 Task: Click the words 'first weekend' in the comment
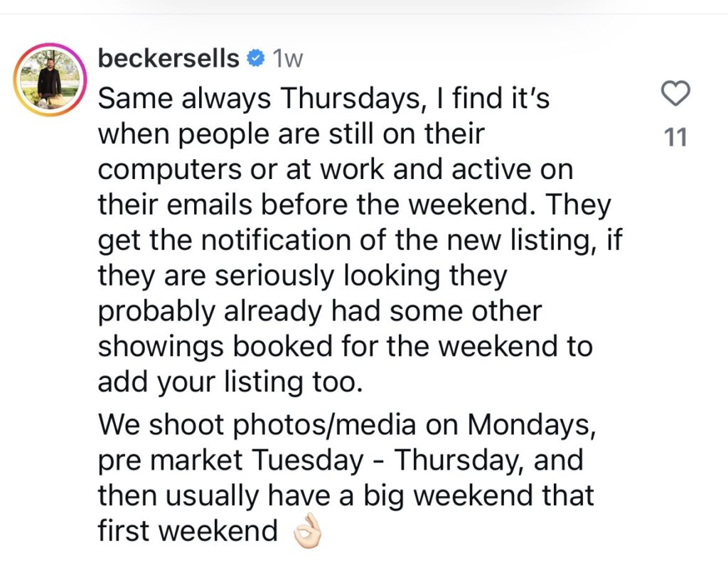pyautogui.click(x=188, y=531)
